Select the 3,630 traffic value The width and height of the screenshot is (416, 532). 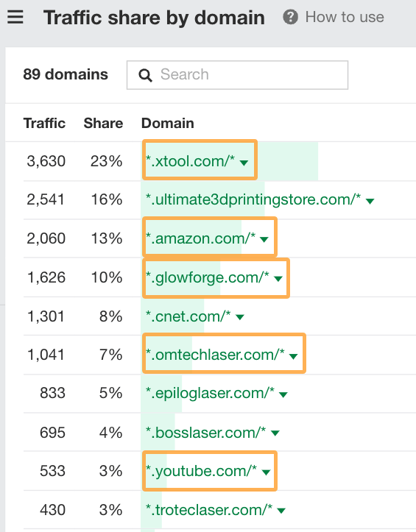pyautogui.click(x=46, y=161)
